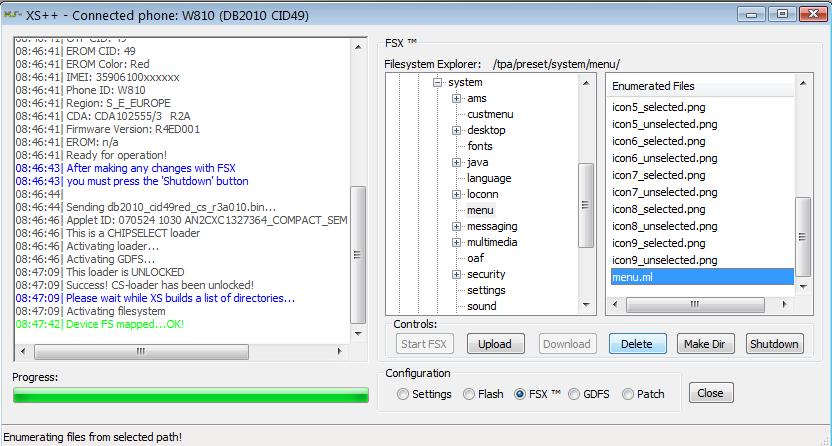832x446 pixels.
Task: Click the Download button
Action: (567, 344)
